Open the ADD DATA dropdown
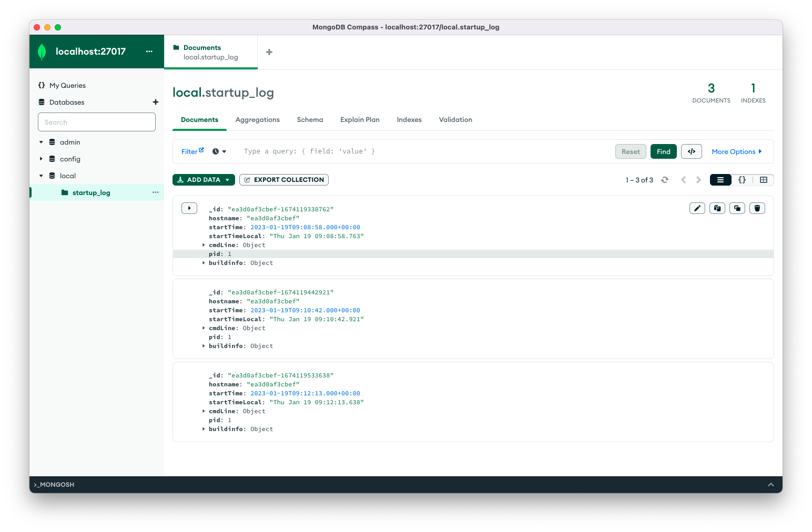Image resolution: width=812 pixels, height=532 pixels. [204, 180]
